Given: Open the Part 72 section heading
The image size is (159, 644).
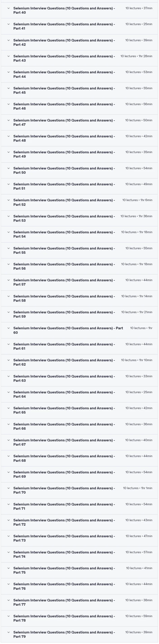Looking at the screenshot, I should click(x=64, y=522).
